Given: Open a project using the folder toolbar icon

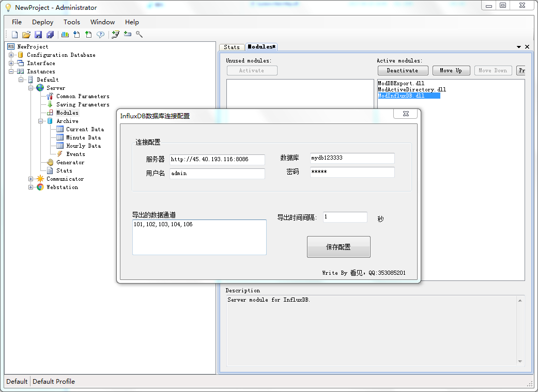Looking at the screenshot, I should (x=26, y=34).
